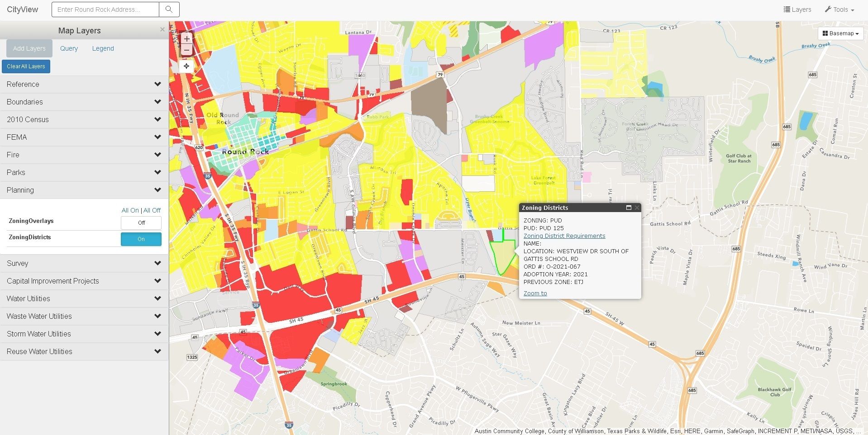Image resolution: width=868 pixels, height=435 pixels.
Task: Expand the FEMA layer group
Action: coord(84,137)
